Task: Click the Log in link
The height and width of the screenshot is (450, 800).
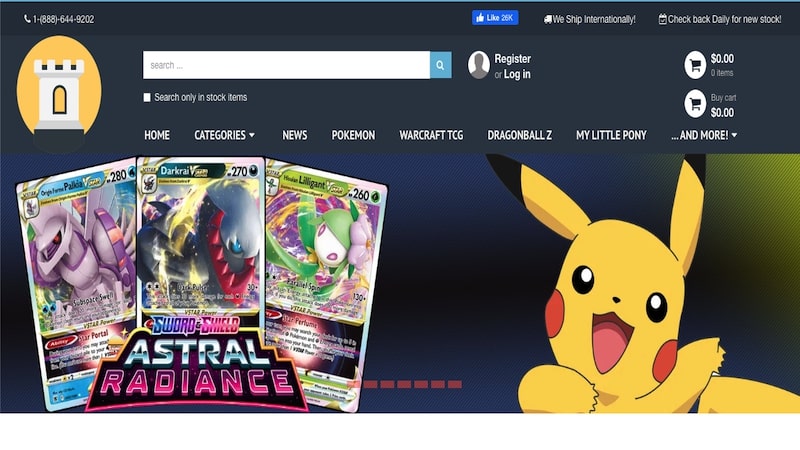Action: pos(517,74)
